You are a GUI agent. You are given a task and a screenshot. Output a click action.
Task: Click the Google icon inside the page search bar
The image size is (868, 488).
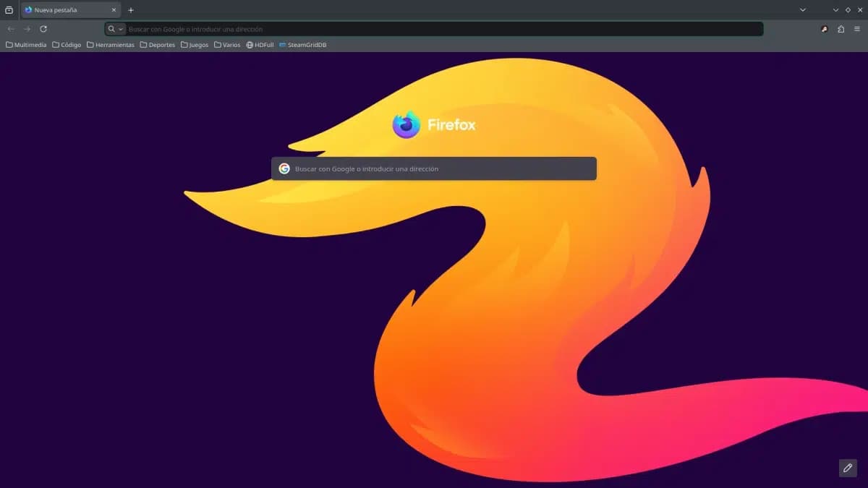[285, 168]
